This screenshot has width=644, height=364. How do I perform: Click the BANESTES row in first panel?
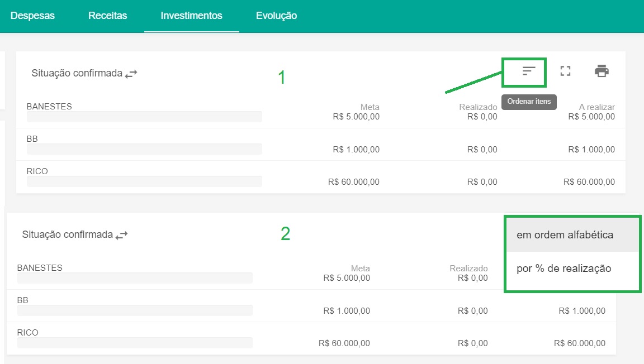click(49, 107)
